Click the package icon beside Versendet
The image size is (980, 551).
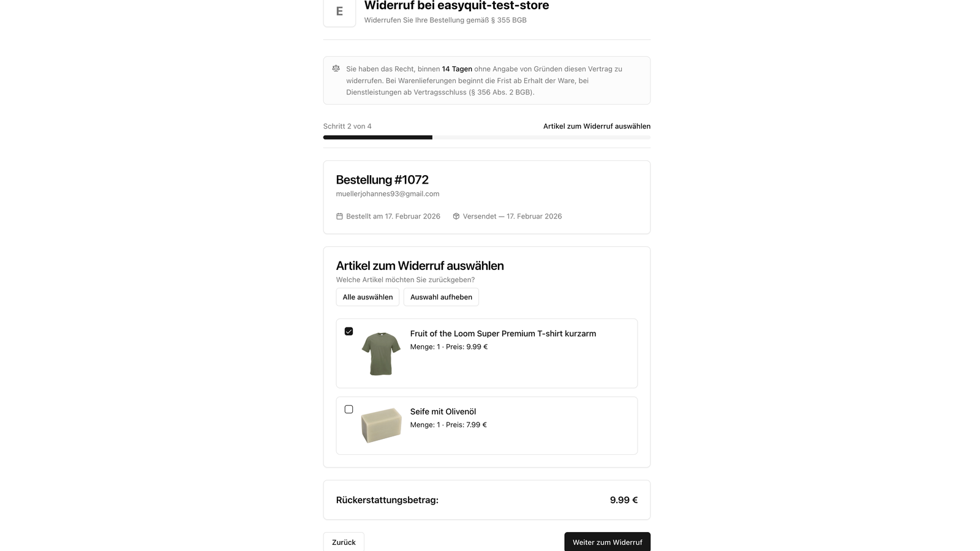point(456,216)
